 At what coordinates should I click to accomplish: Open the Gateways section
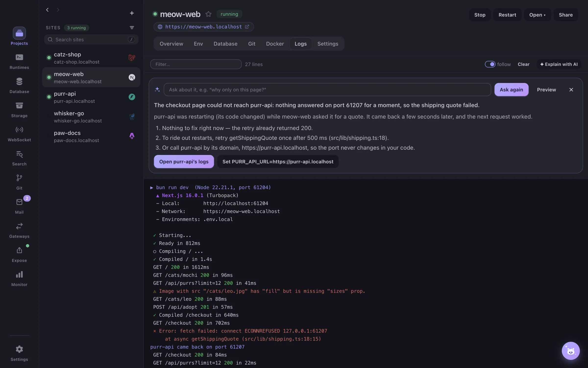tap(19, 230)
